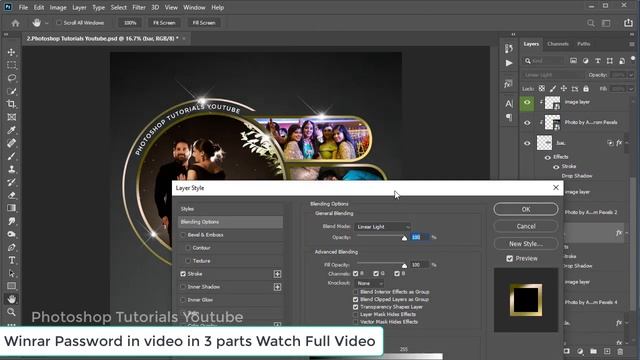Lock transparent pixels icon in Layers panel
The width and height of the screenshot is (640, 360).
click(542, 89)
